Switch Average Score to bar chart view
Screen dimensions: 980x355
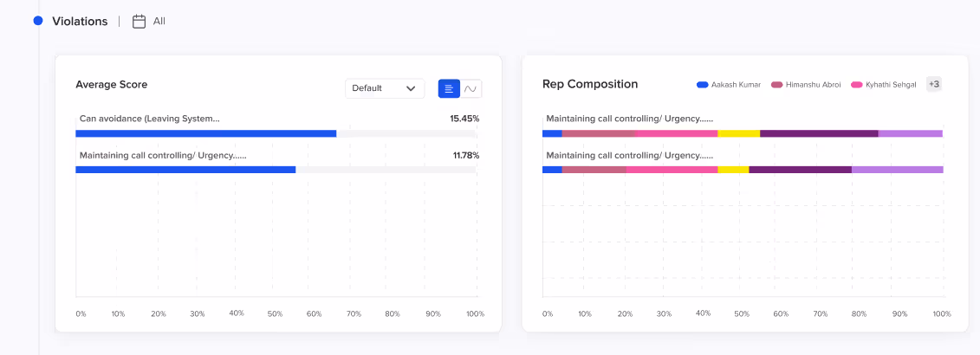(450, 88)
